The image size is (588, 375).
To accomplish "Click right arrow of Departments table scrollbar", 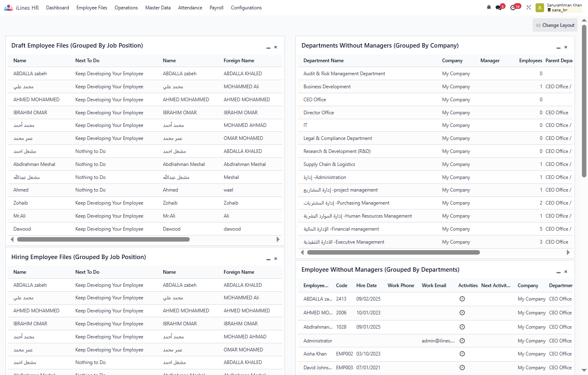I will 568,253.
